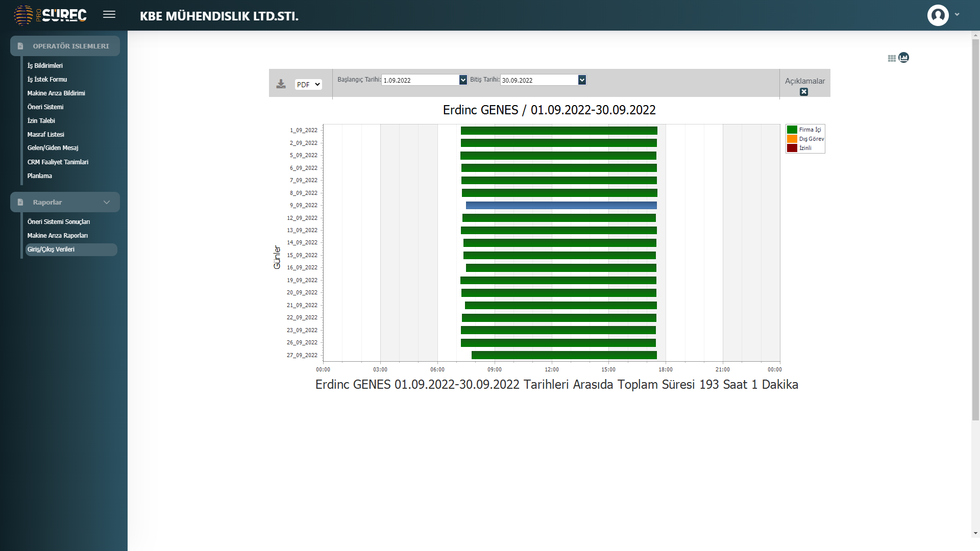The width and height of the screenshot is (980, 551).
Task: Expand the user account dropdown arrow
Action: 957,15
